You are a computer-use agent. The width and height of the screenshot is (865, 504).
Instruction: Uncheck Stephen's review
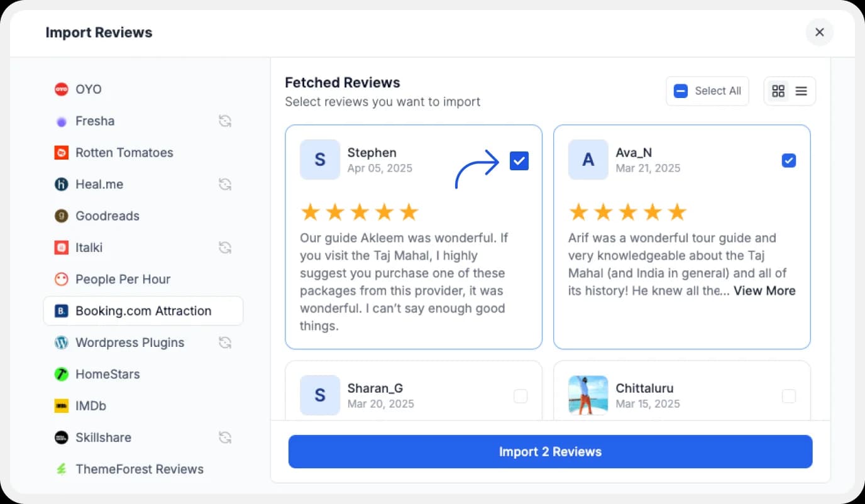519,160
